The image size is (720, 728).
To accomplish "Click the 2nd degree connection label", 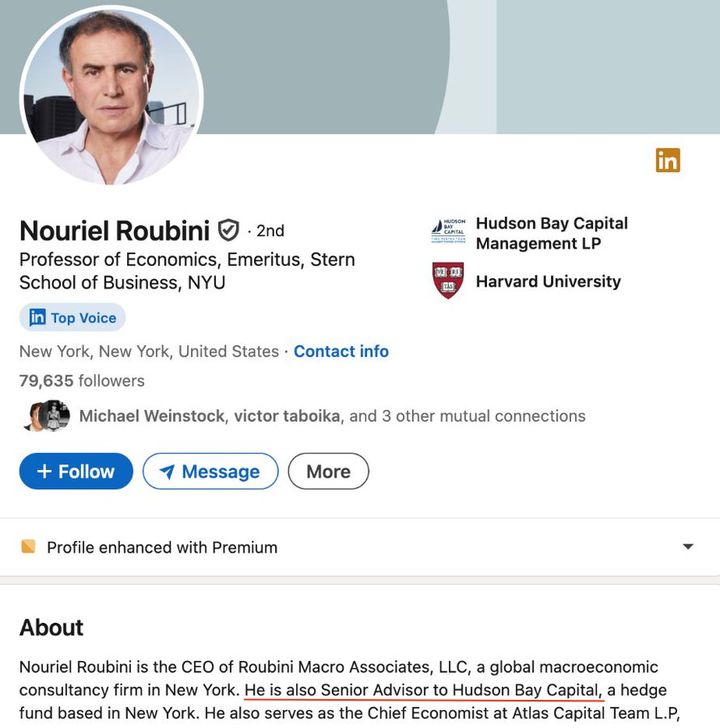I will 270,231.
